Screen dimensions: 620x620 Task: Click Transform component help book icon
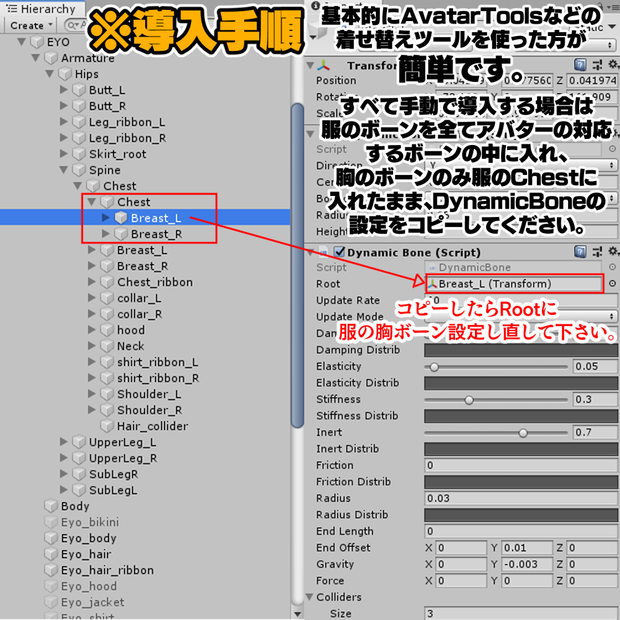point(580,64)
